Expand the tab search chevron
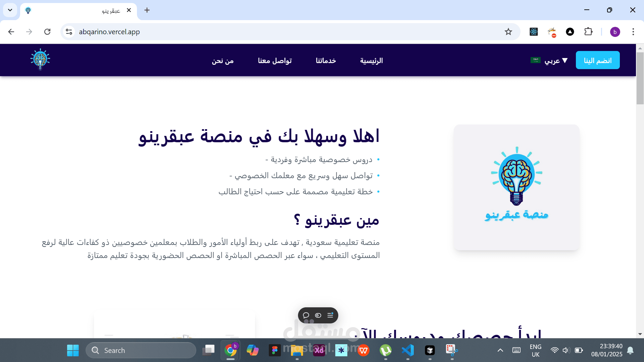Screen dimensions: 644x362 click(x=10, y=10)
